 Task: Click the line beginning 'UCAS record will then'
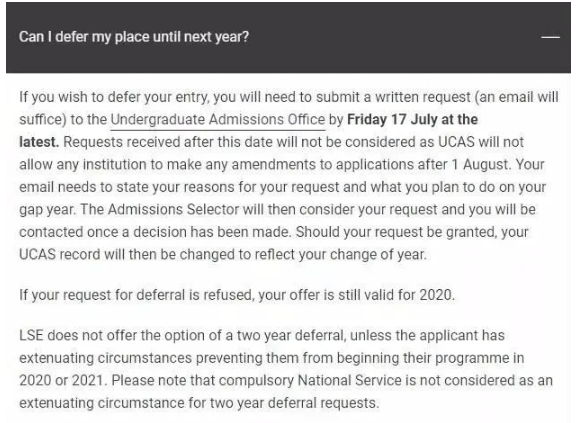point(223,254)
